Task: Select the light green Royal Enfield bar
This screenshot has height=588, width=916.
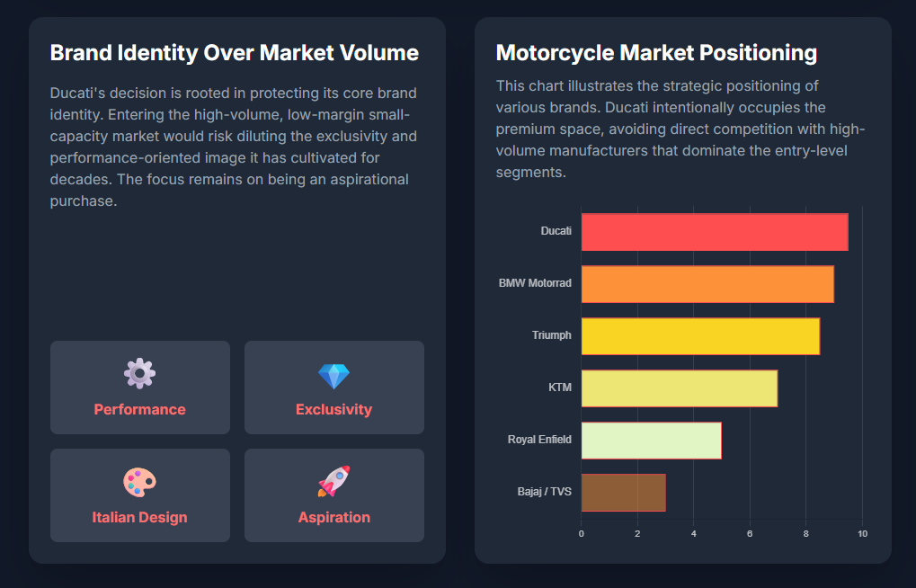Action: pyautogui.click(x=651, y=441)
